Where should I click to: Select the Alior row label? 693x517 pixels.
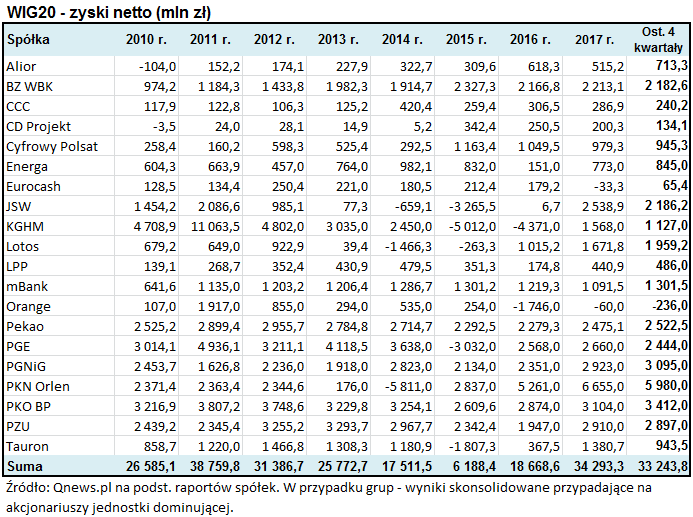point(22,66)
